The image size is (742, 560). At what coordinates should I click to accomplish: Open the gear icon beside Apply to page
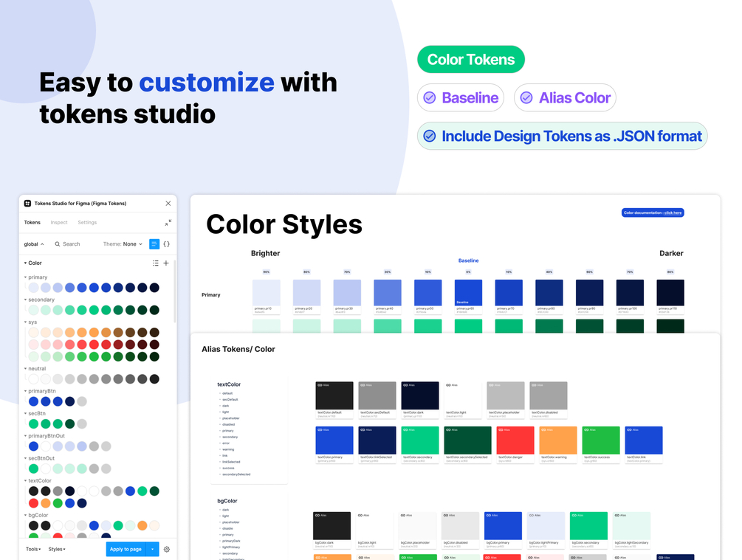(x=167, y=549)
